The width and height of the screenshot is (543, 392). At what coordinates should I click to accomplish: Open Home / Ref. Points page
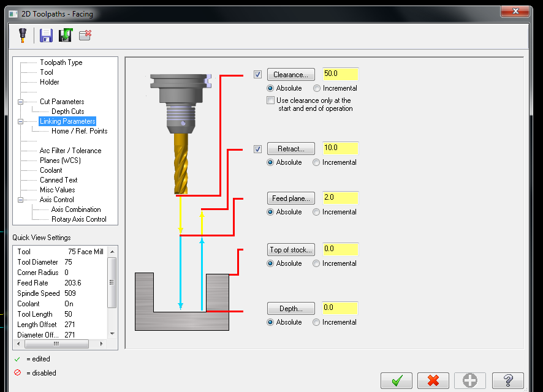pyautogui.click(x=79, y=131)
